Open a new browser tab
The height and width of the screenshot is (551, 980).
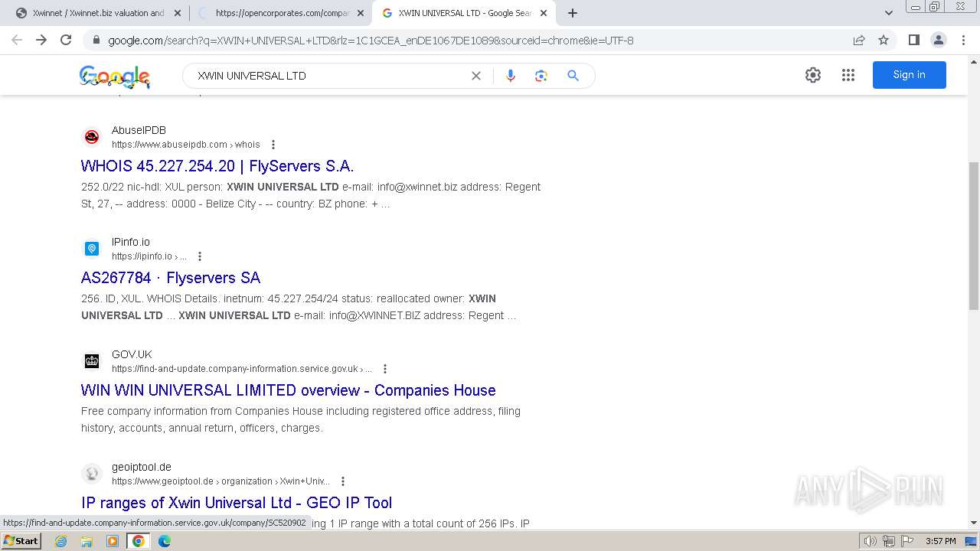coord(573,13)
